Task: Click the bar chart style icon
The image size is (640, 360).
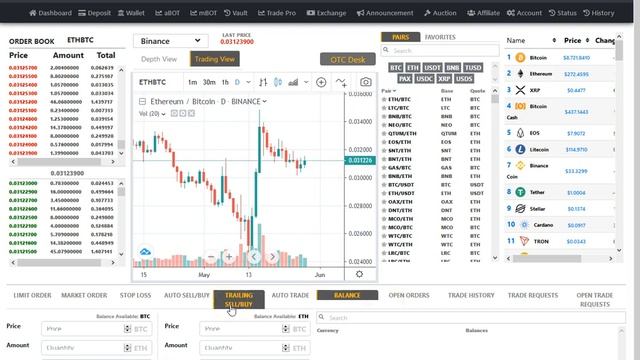Action: [x=263, y=82]
